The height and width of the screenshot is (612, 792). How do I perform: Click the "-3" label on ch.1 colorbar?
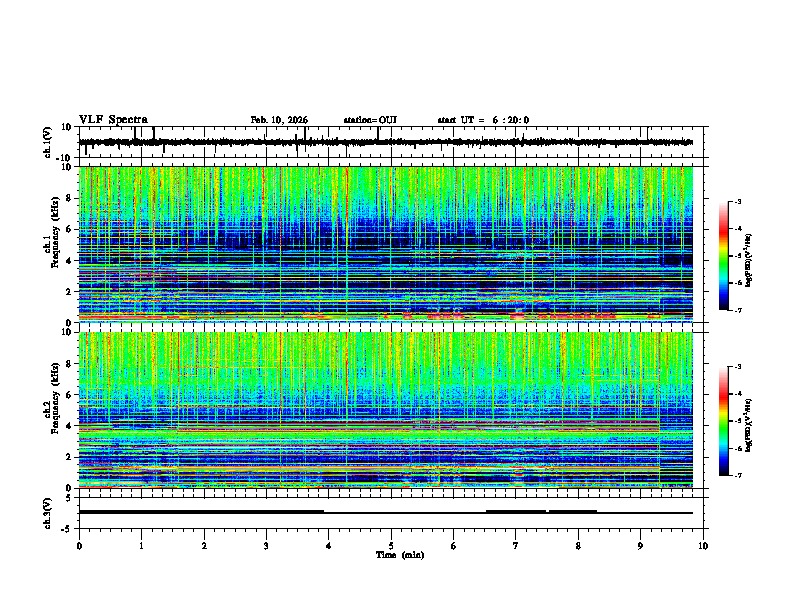pos(738,201)
